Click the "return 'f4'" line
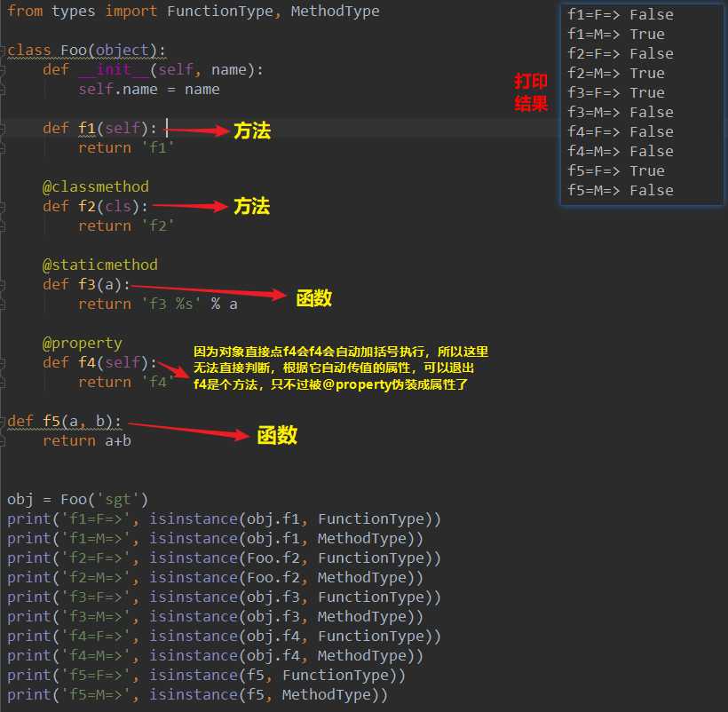This screenshot has width=728, height=712. pos(126,382)
